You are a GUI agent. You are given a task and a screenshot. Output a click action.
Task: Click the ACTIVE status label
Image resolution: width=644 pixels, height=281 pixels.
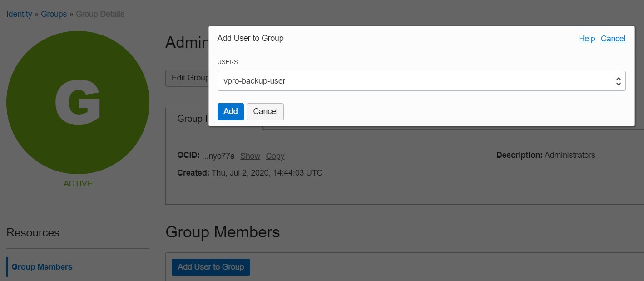[x=78, y=184]
